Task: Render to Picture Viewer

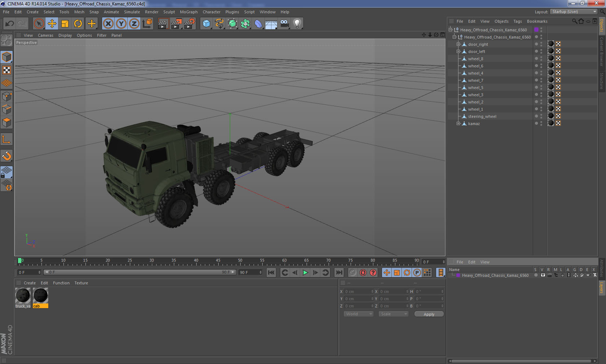Action: coord(176,24)
